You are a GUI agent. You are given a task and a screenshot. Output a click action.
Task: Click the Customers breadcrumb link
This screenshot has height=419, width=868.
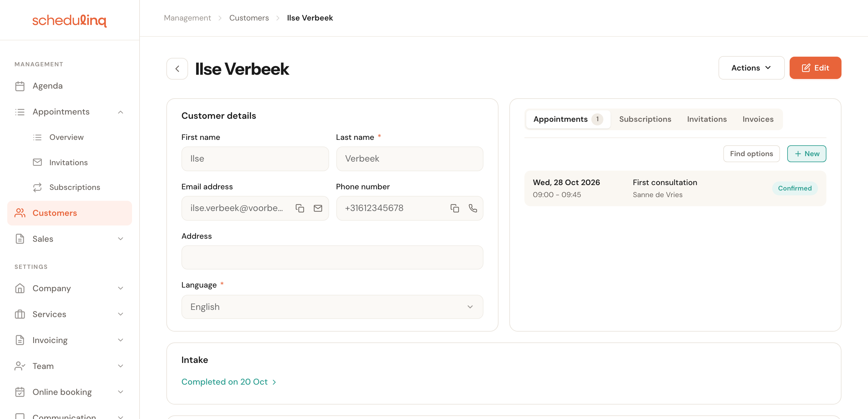click(249, 18)
